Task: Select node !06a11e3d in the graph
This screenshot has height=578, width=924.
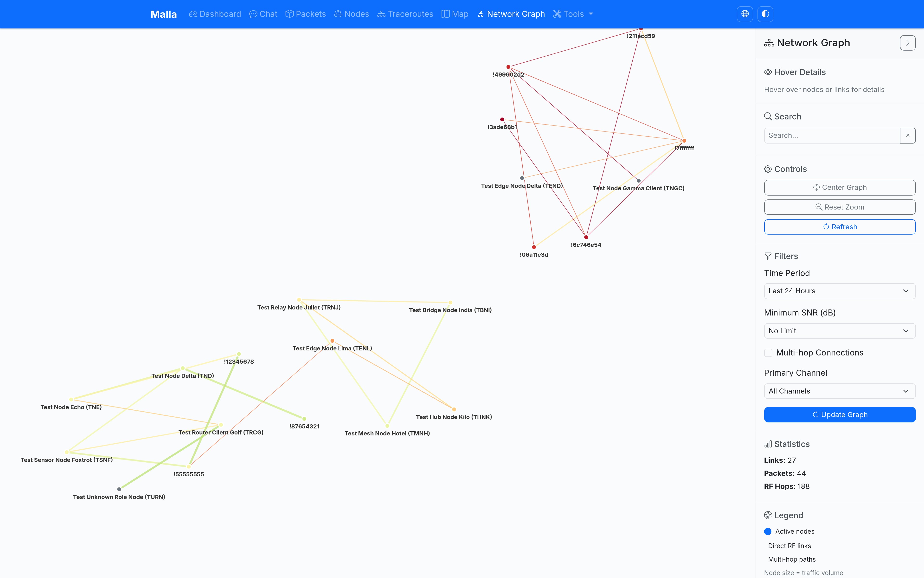Action: coord(534,247)
